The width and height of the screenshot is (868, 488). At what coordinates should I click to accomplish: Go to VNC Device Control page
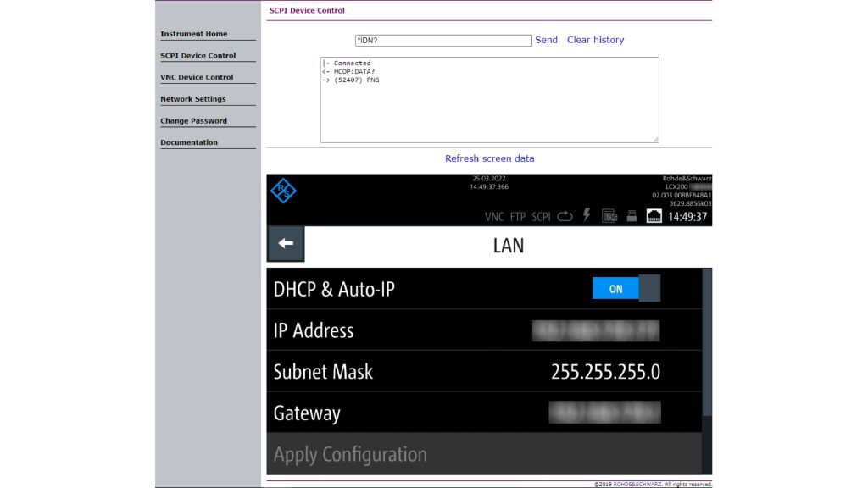point(197,77)
